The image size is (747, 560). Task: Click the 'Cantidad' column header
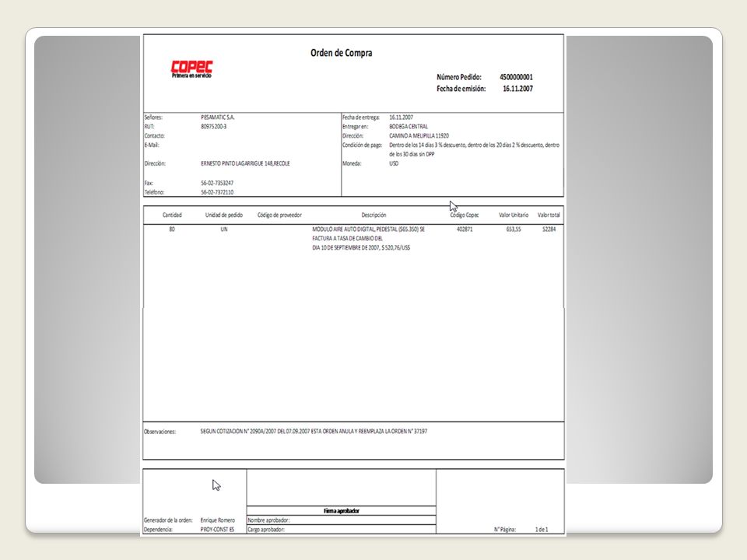[172, 215]
